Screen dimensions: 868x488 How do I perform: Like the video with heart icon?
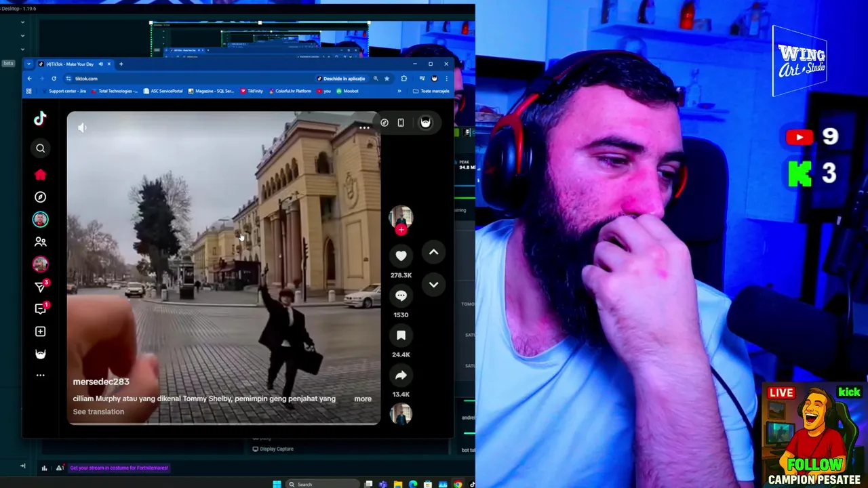coord(401,256)
